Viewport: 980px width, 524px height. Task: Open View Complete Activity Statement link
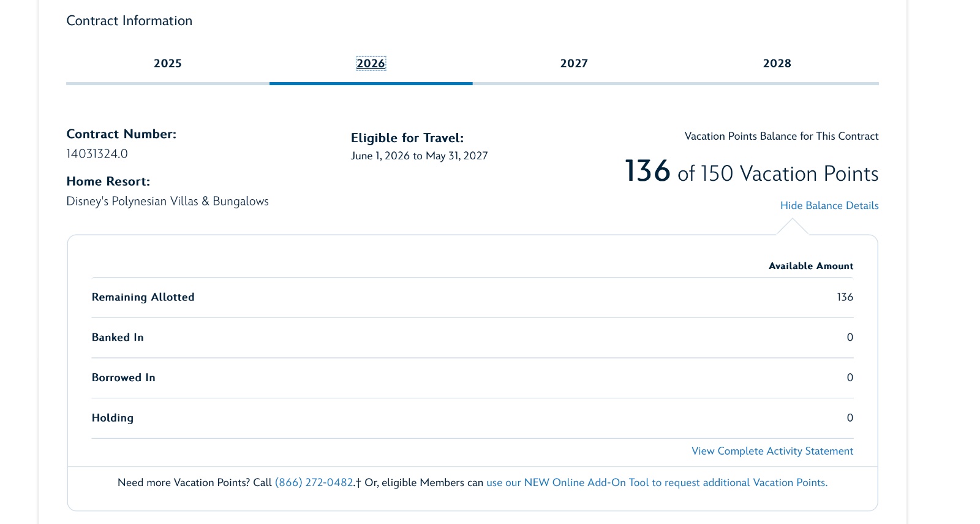tap(772, 451)
